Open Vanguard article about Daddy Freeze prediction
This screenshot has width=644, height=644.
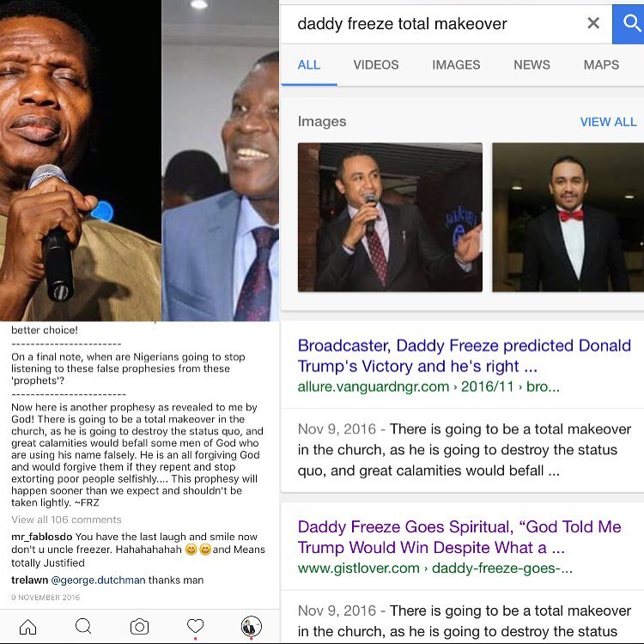coord(464,355)
